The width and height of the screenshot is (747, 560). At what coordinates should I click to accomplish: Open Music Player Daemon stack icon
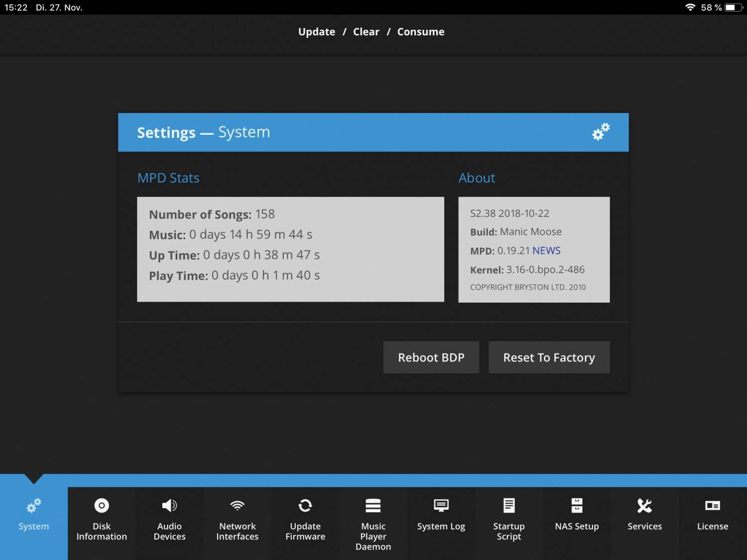click(x=373, y=506)
